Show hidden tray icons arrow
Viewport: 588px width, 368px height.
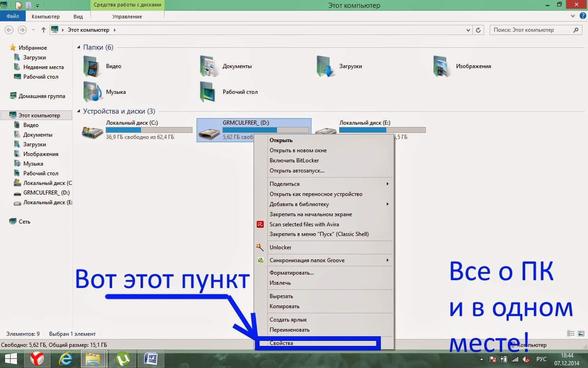coord(482,359)
